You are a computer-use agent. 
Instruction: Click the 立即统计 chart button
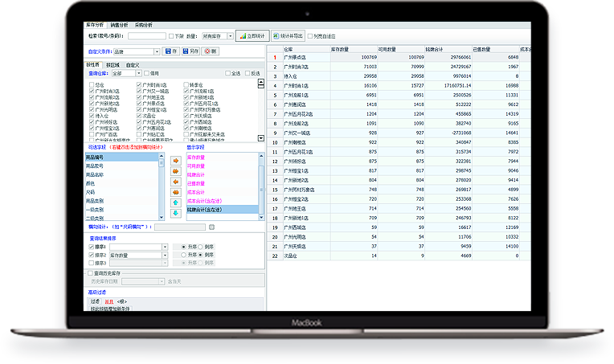[x=252, y=36]
